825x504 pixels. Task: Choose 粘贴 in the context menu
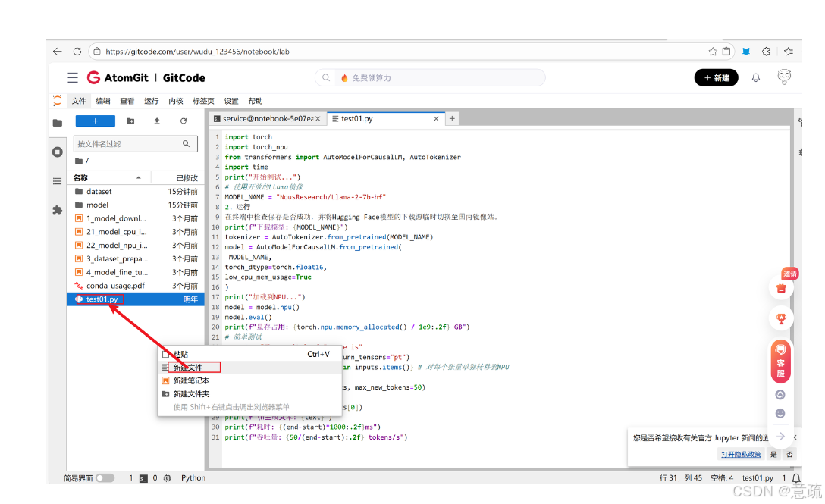249,354
